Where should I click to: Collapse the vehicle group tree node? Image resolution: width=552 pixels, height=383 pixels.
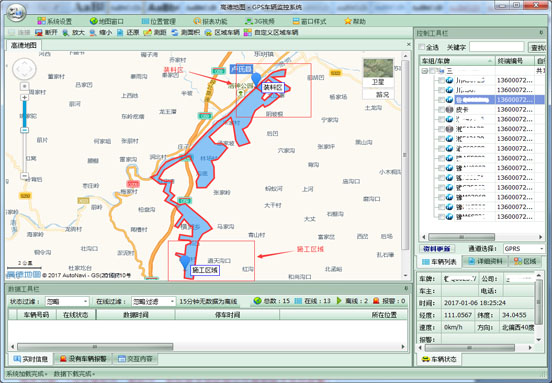(425, 71)
